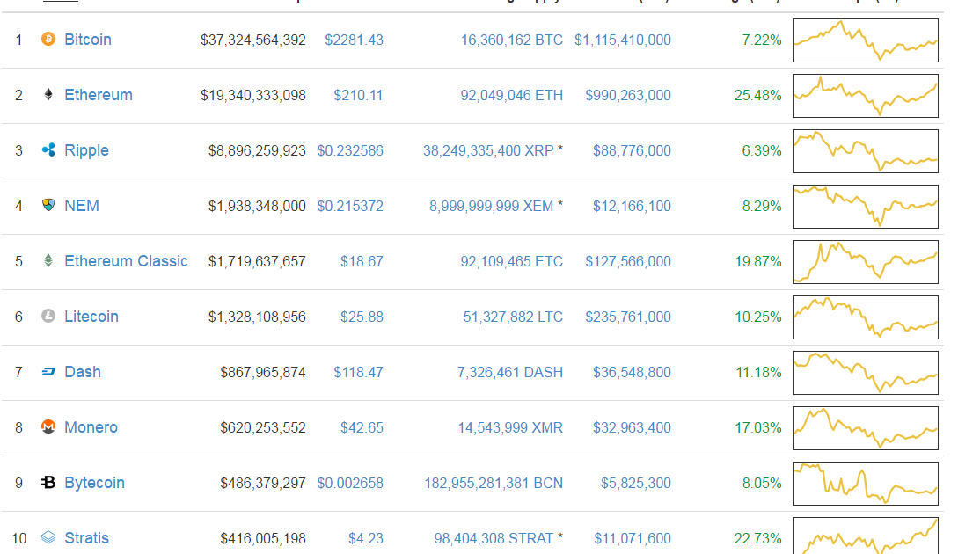Click Monero price $42.65
The width and height of the screenshot is (980, 554).
(x=362, y=428)
